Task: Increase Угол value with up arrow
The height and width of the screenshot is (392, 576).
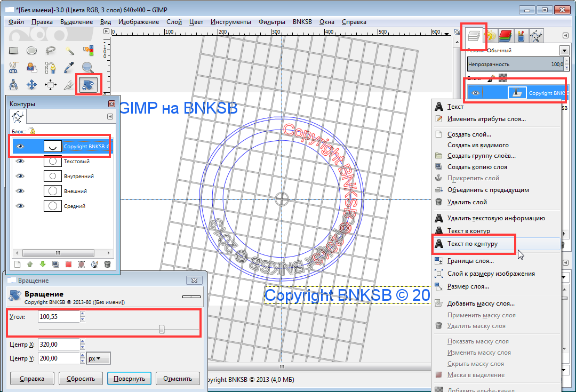Action: pyautogui.click(x=82, y=314)
